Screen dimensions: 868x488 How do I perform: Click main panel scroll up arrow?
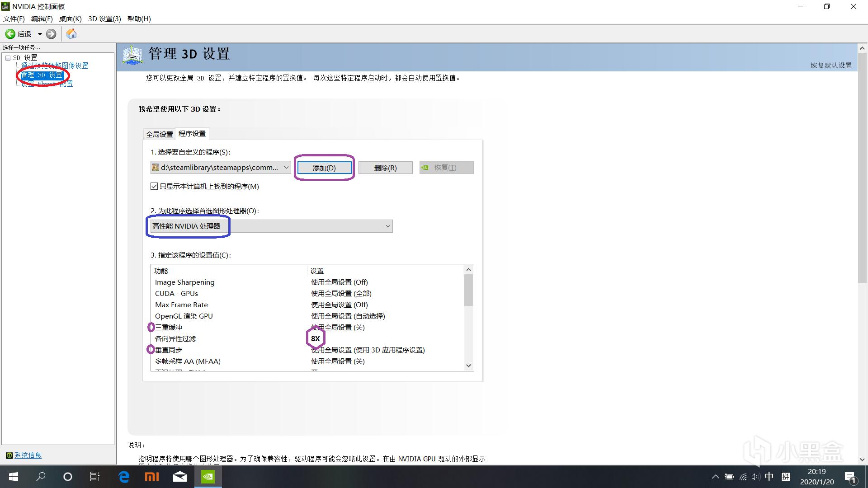click(862, 48)
